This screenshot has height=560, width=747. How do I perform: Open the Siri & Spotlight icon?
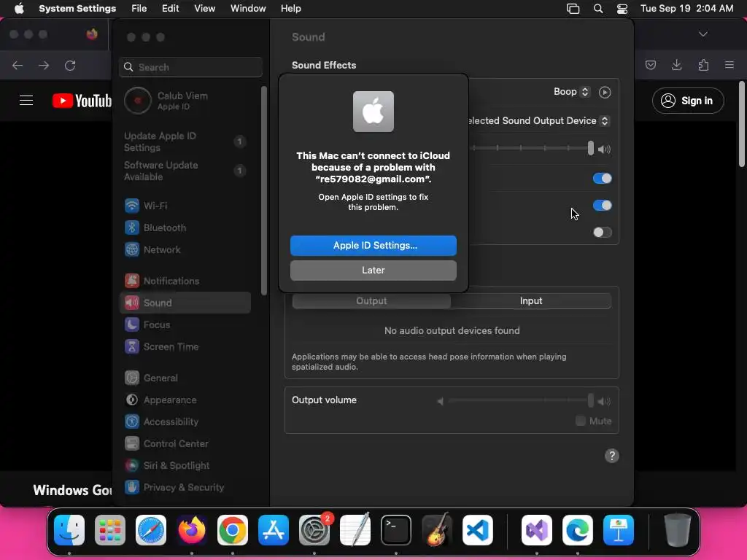tap(132, 466)
